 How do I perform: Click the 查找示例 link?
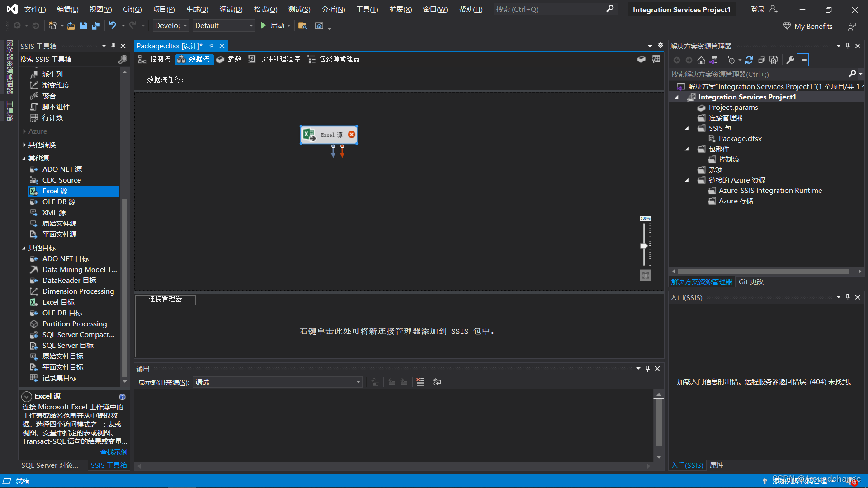(x=113, y=452)
